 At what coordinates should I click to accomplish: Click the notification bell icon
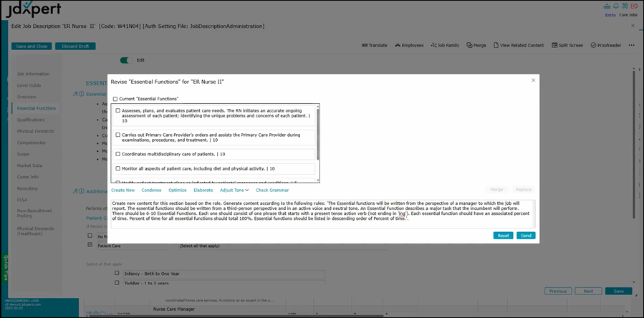pyautogui.click(x=615, y=6)
